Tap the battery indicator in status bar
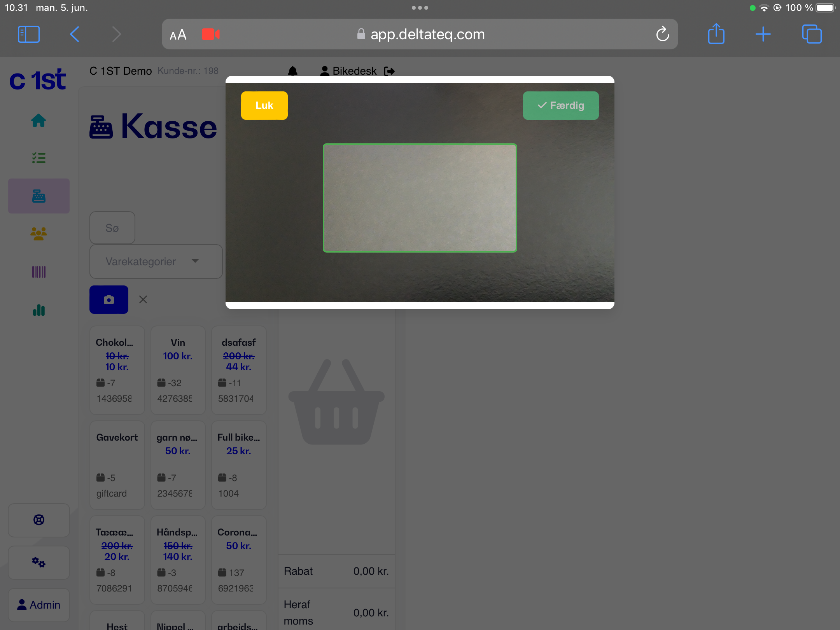This screenshot has height=630, width=840. [x=825, y=8]
